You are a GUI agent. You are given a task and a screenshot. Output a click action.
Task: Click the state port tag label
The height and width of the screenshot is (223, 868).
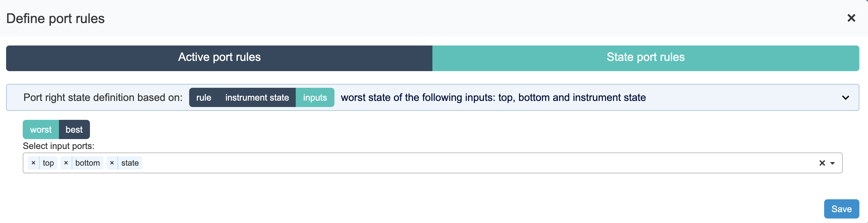[x=130, y=163]
